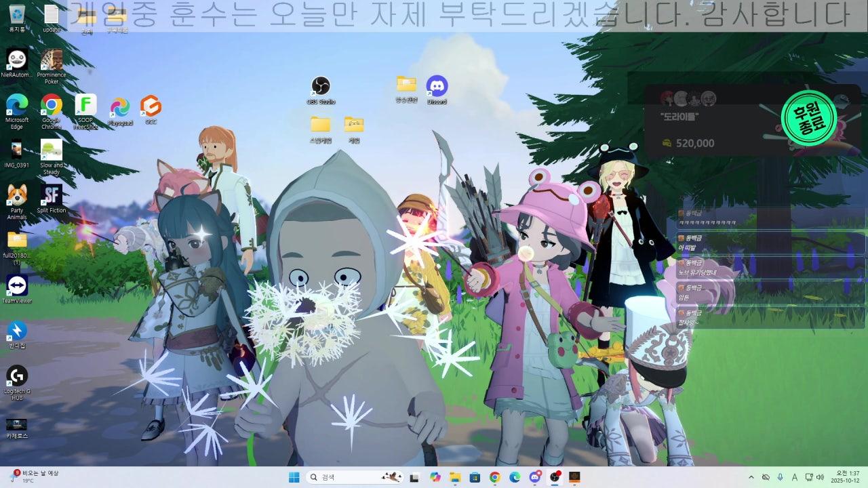Open Microsoft Store from the taskbar
Screen dimensions: 868x488
coord(475,477)
